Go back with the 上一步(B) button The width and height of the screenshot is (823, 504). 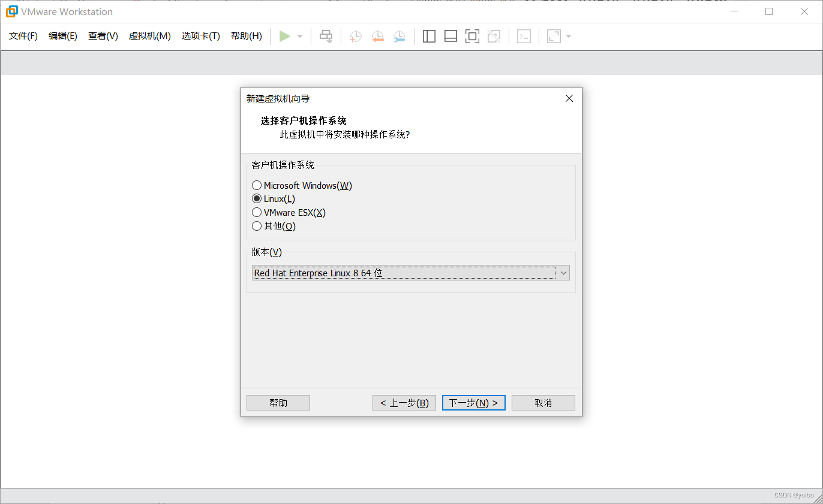point(404,403)
